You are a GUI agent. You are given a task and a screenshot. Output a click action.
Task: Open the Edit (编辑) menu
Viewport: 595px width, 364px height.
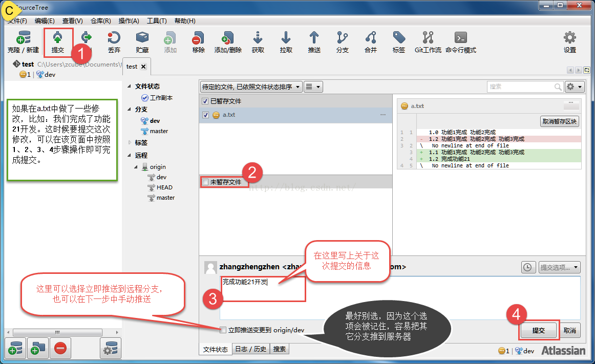45,21
